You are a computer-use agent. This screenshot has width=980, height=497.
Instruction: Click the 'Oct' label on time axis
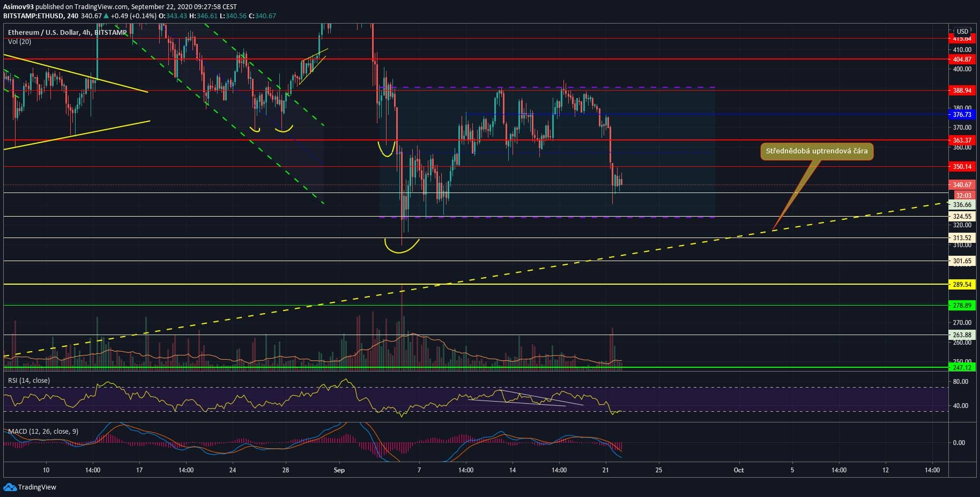click(x=739, y=470)
